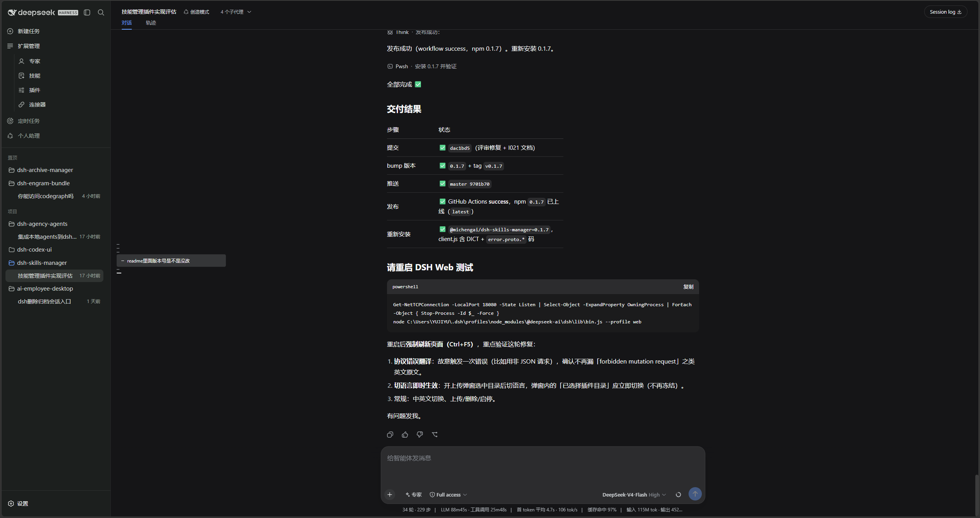Thumbs up the response
This screenshot has height=518, width=980.
coord(405,435)
